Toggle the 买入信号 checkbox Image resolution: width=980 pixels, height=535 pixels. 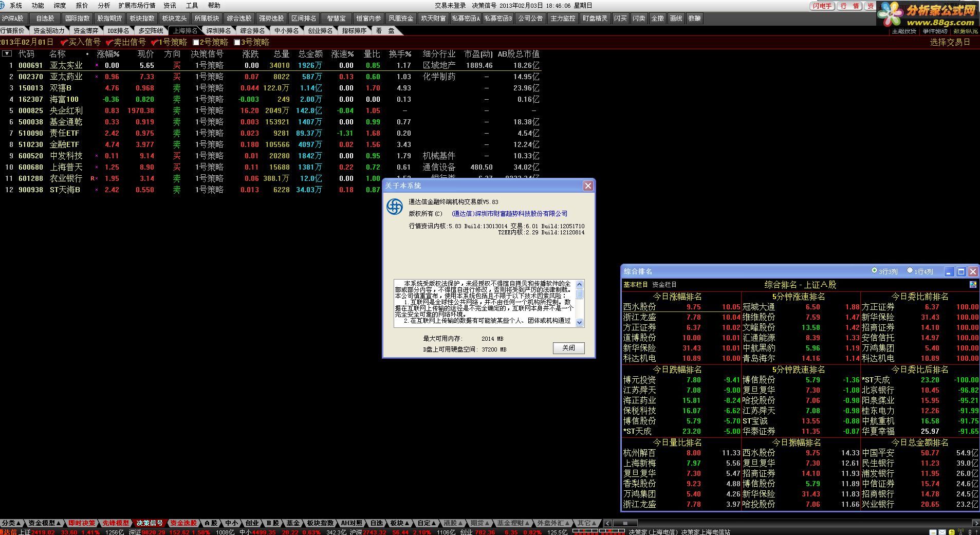coord(64,42)
